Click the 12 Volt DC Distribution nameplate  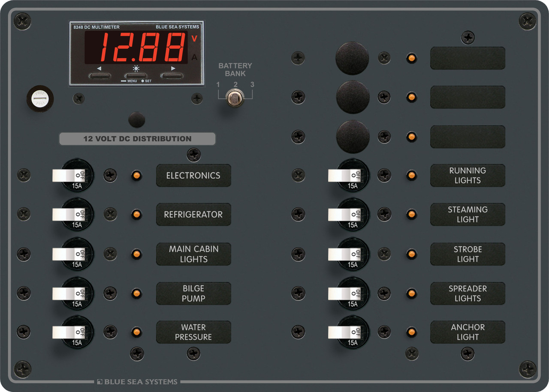point(137,139)
